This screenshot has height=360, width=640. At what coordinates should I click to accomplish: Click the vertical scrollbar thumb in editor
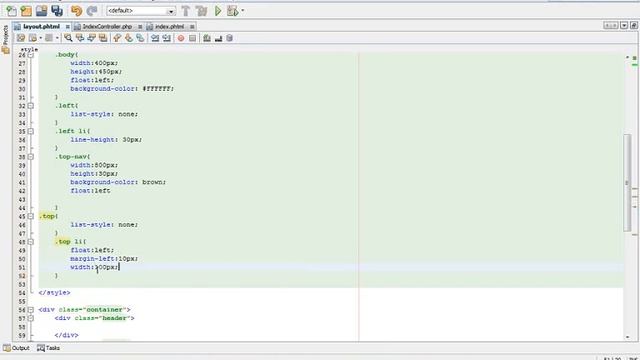[627, 183]
